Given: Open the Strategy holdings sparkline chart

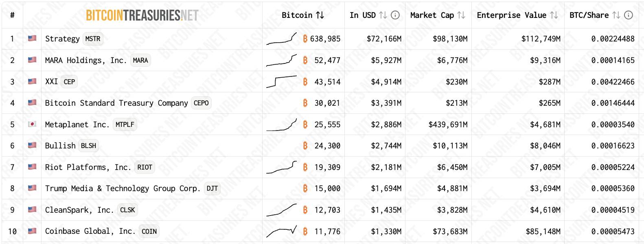Looking at the screenshot, I should click(282, 39).
